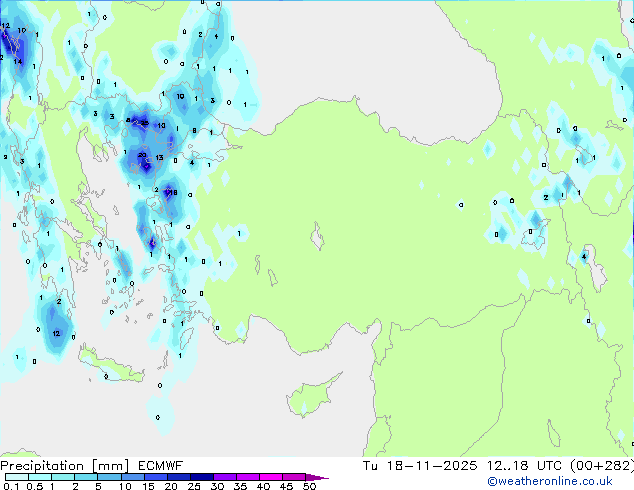
Task: Click the "Precipitation" title word
Action: [x=42, y=466]
